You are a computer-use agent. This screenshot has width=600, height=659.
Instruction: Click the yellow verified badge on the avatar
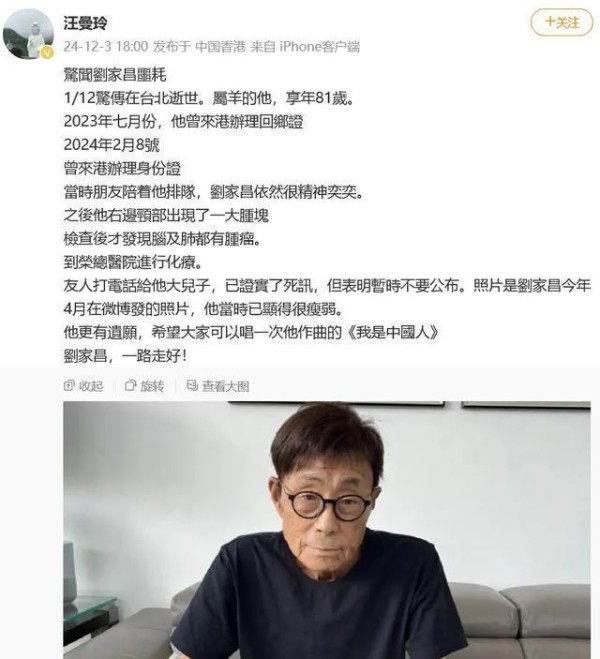[x=47, y=53]
